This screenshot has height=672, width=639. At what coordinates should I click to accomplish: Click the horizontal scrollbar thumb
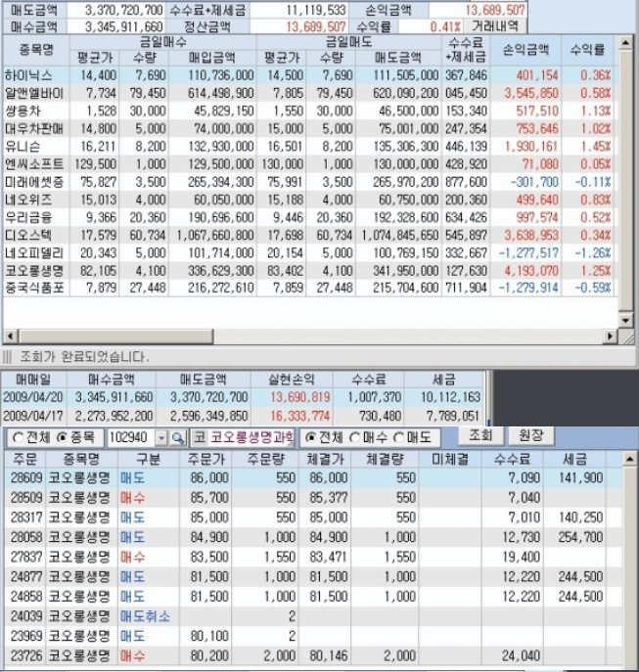click(x=115, y=336)
